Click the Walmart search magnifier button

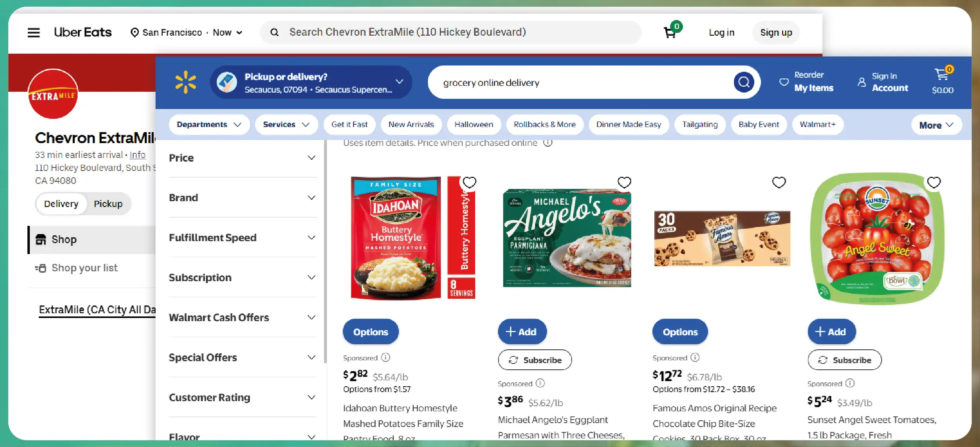point(743,82)
